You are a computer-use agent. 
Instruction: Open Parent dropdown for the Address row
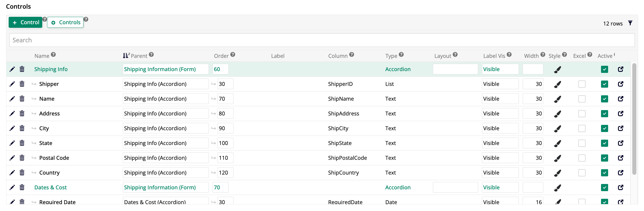pos(165,114)
